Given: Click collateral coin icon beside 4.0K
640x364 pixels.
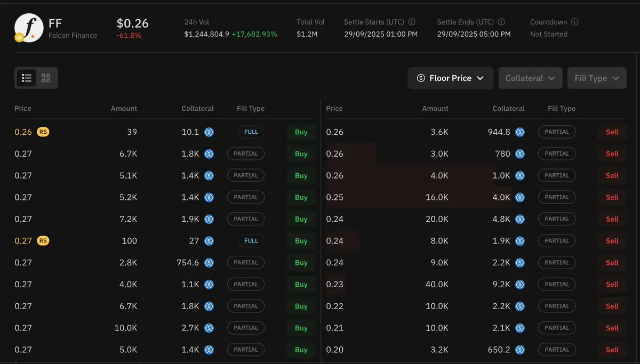Looking at the screenshot, I should coord(520,197).
